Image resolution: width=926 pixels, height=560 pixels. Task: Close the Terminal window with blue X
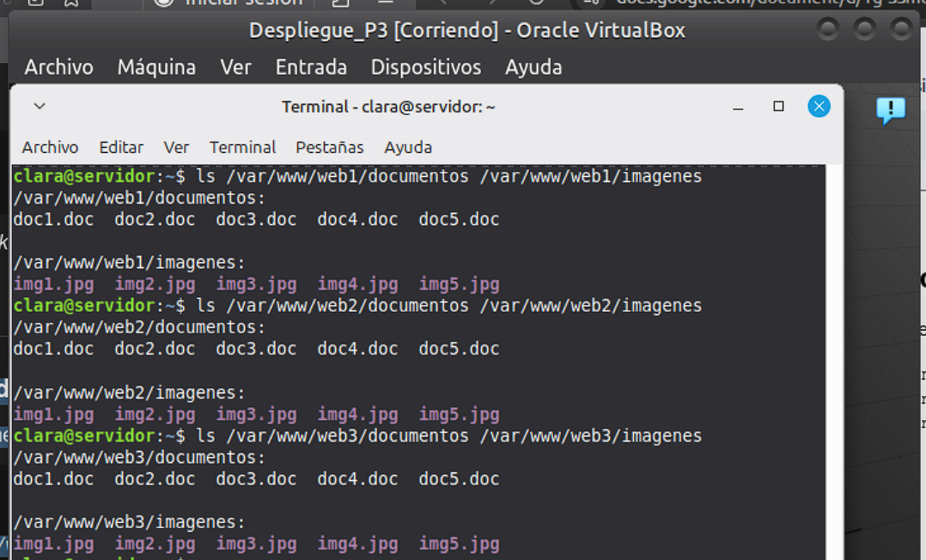pyautogui.click(x=819, y=107)
